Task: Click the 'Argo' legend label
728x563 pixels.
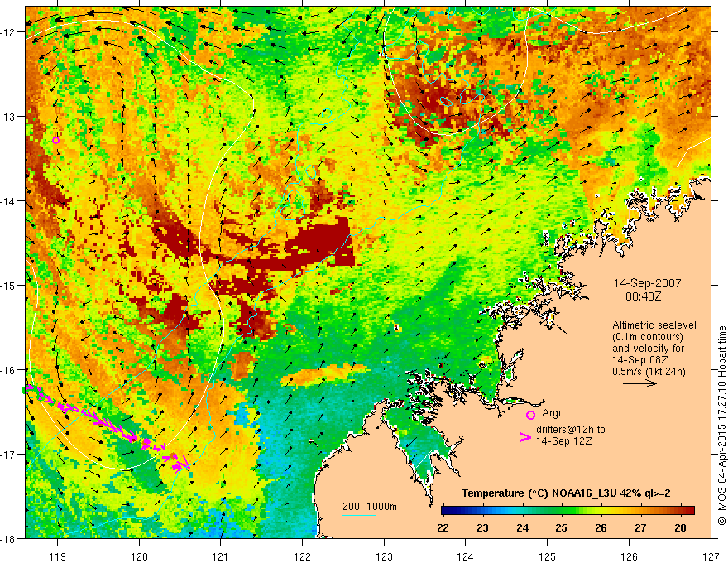Action: [553, 413]
